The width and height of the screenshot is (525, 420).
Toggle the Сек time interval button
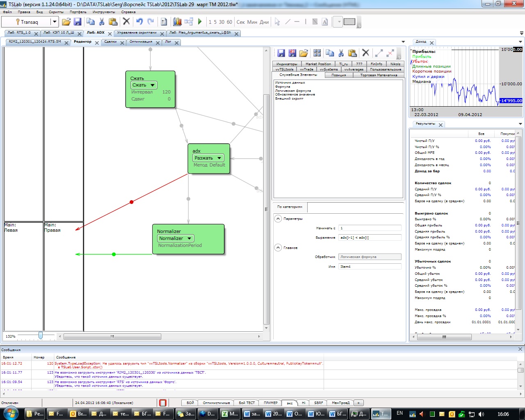pyautogui.click(x=240, y=22)
